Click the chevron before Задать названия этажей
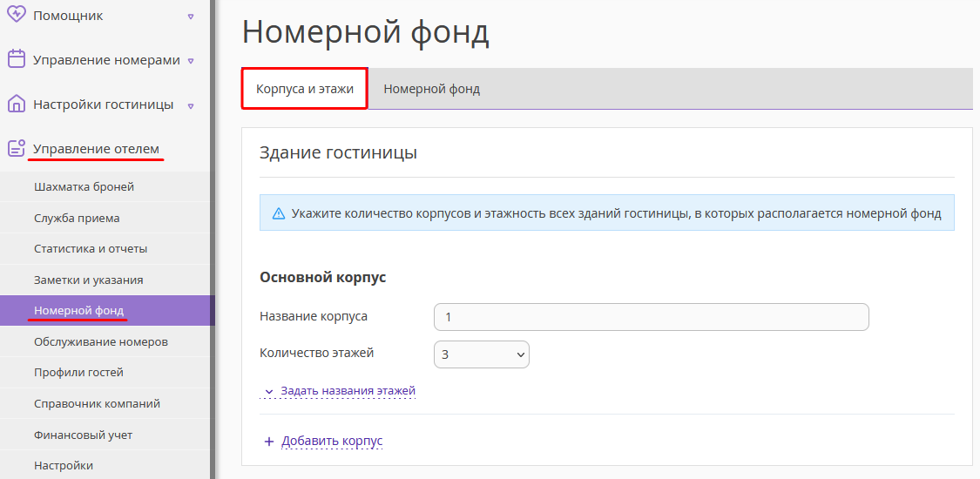The image size is (980, 479). tap(269, 392)
